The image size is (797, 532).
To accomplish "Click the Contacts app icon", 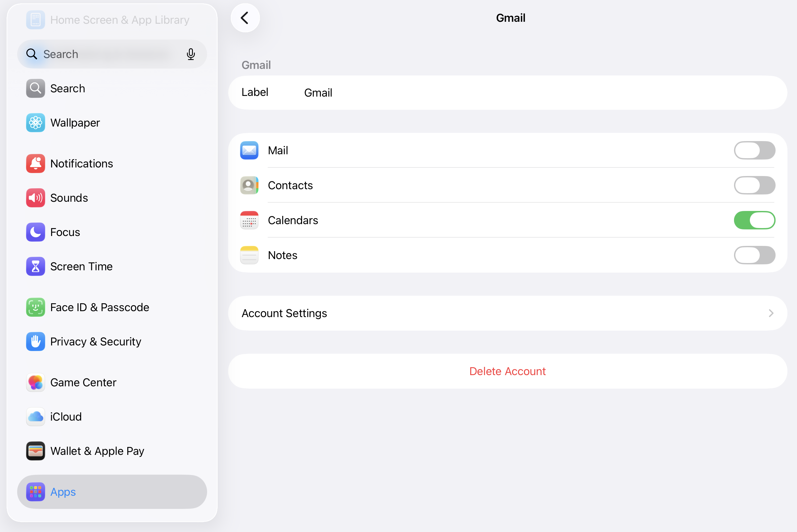I will 250,186.
